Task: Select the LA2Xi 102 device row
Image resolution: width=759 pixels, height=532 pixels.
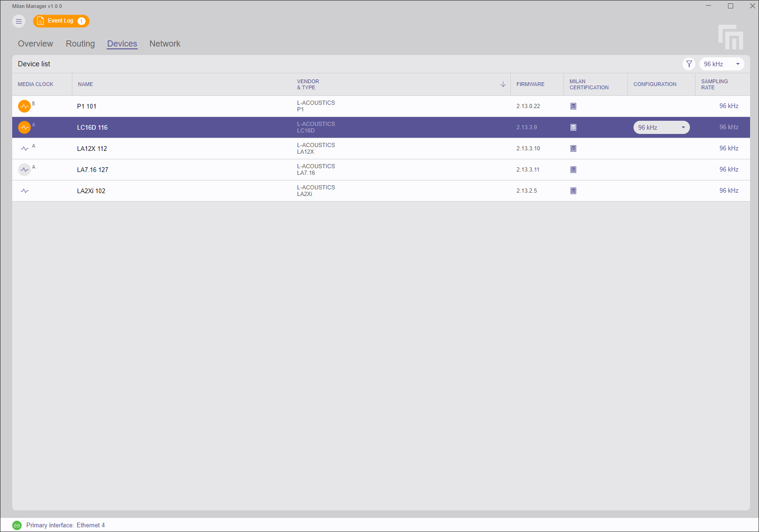Action: 188,191
